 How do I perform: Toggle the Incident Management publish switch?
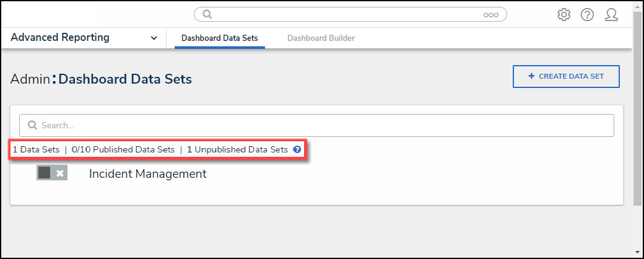coord(52,173)
